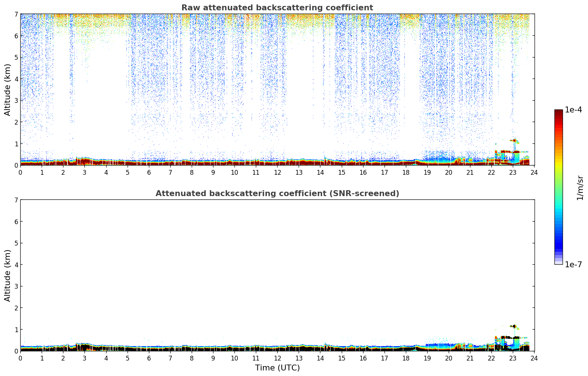Click hour 12 tick on upper time axis

(277, 173)
